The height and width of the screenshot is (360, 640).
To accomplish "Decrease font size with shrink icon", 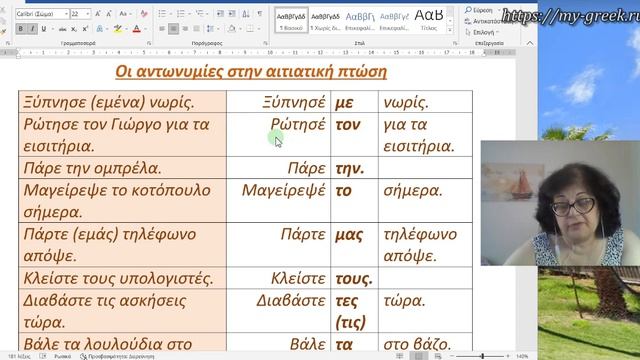I will 109,14.
